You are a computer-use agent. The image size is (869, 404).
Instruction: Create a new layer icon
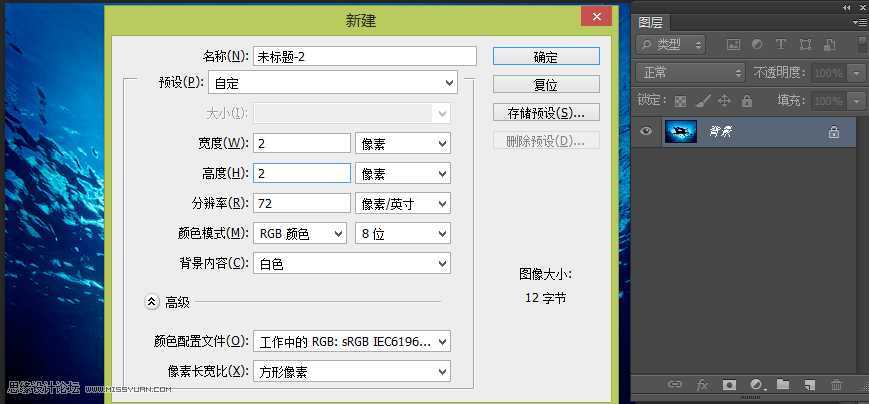tap(809, 385)
